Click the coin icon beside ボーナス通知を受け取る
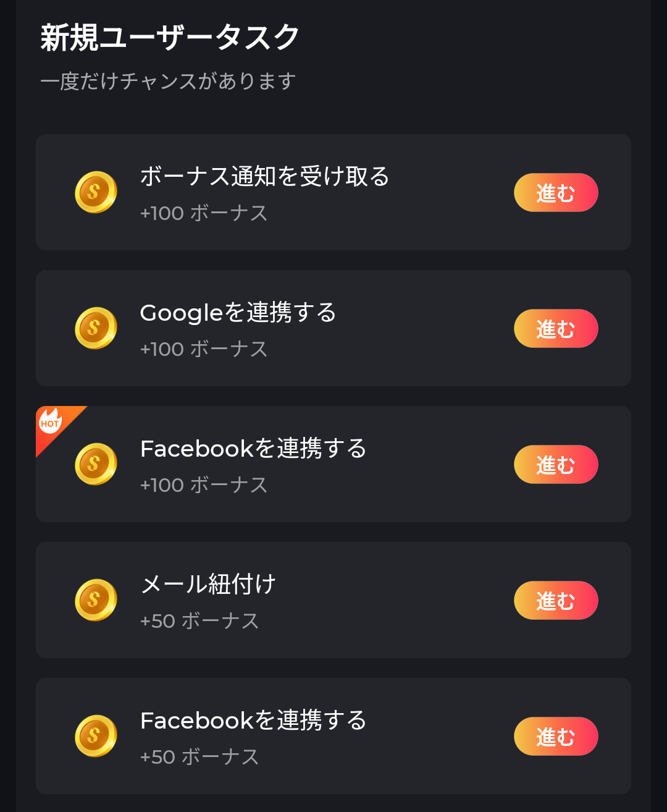 [96, 192]
